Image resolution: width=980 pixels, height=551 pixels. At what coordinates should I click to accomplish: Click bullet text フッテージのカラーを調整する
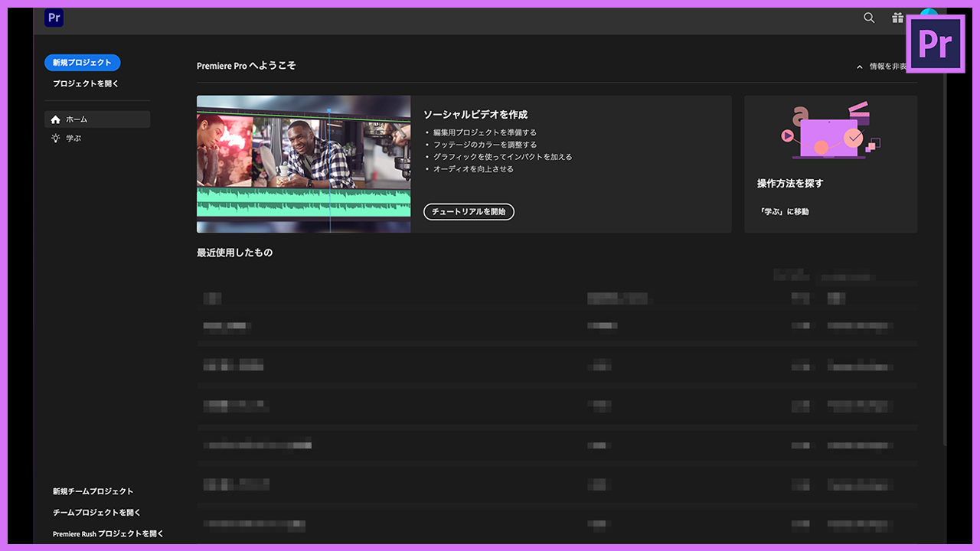pos(485,145)
